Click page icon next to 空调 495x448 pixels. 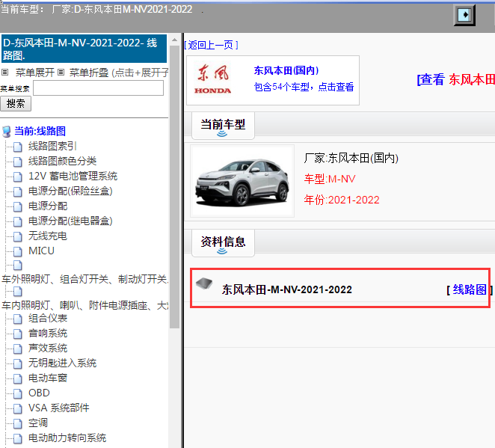18,423
